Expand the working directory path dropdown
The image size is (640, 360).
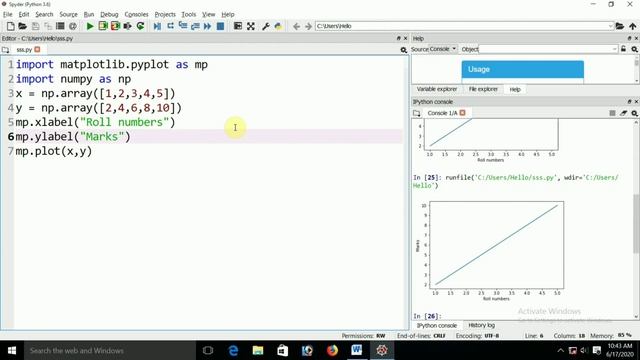coord(611,26)
